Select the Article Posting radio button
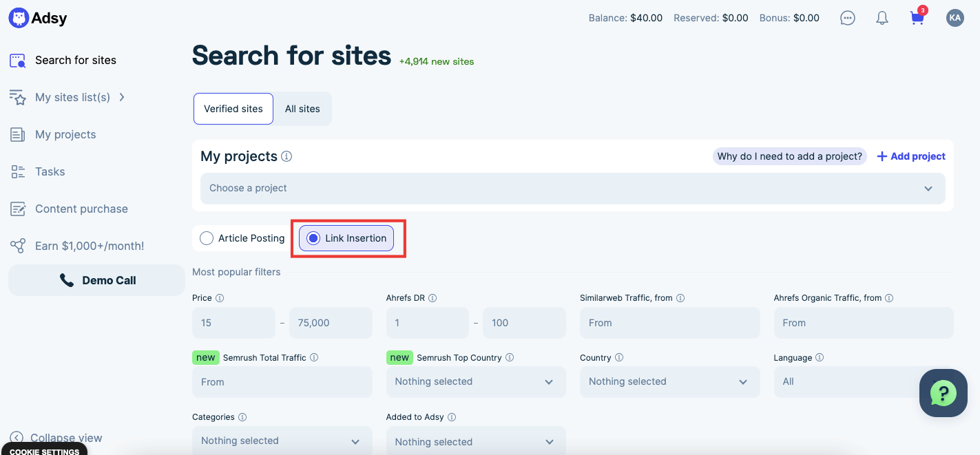The width and height of the screenshot is (980, 455). tap(207, 238)
